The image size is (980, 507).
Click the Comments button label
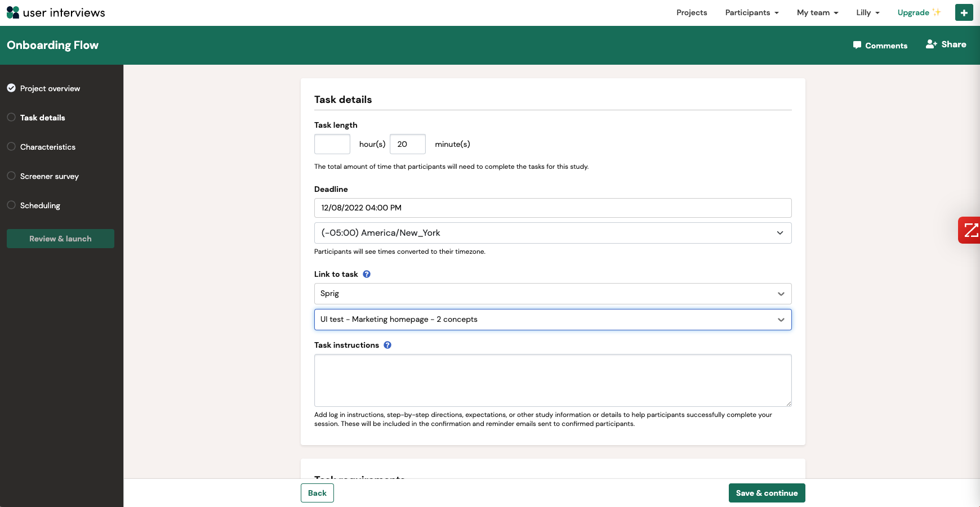point(886,46)
